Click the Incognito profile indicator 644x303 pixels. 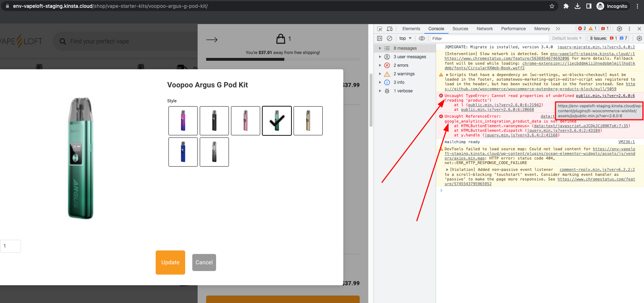pyautogui.click(x=613, y=6)
